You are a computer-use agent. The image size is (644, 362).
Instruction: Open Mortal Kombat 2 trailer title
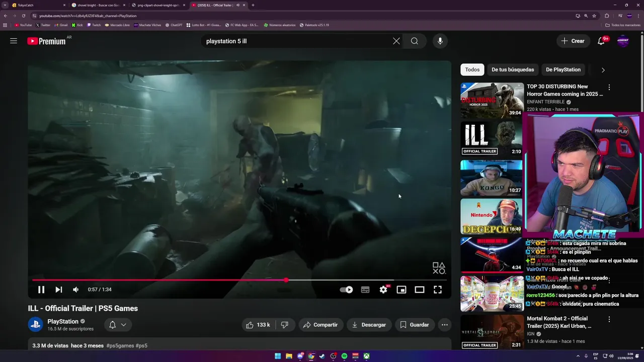[x=559, y=322]
